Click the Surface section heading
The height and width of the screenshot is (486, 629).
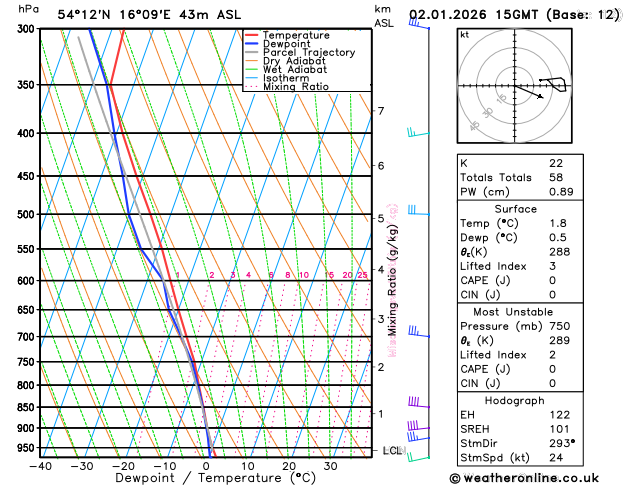coord(515,209)
